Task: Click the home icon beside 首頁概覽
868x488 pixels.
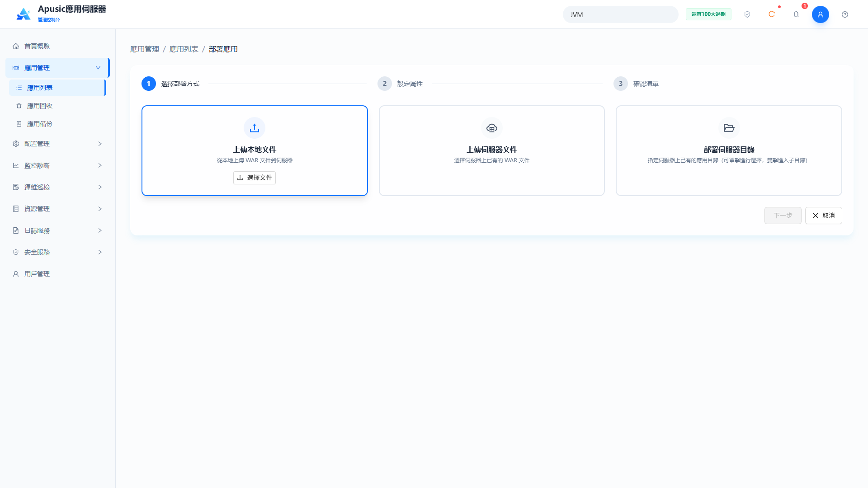Action: (16, 46)
